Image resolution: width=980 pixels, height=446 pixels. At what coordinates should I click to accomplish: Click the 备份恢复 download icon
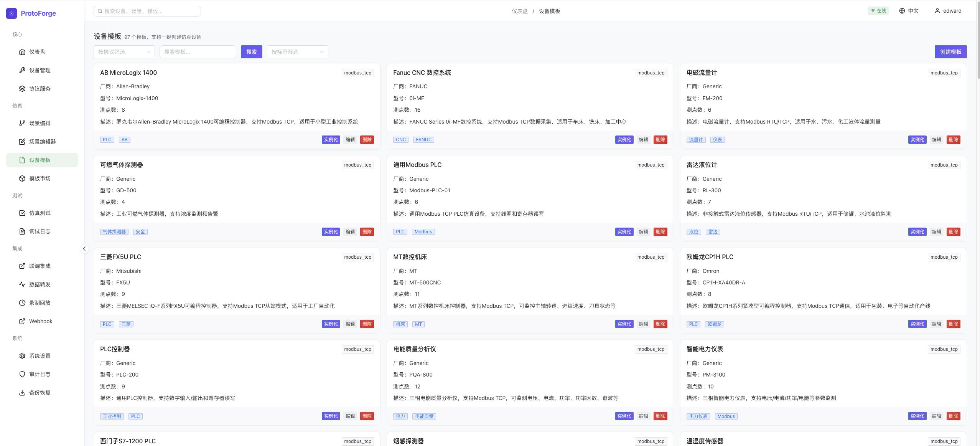[22, 393]
